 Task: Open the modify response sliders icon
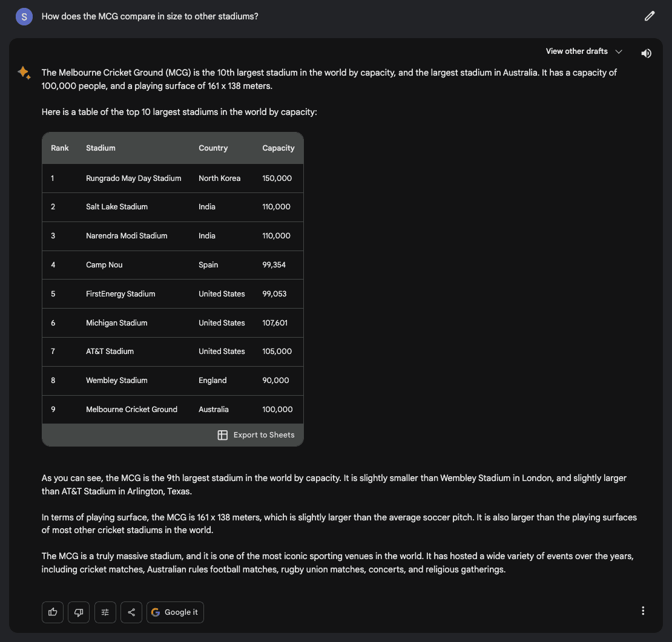point(105,612)
